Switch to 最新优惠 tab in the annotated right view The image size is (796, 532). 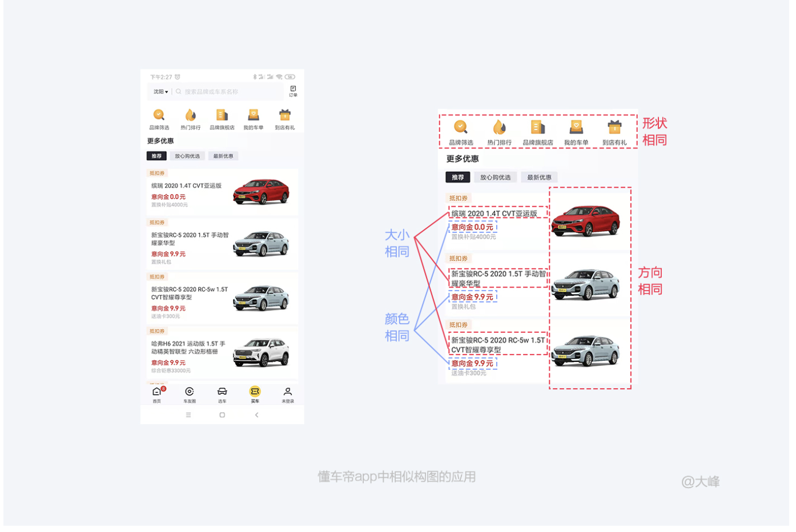(x=539, y=178)
